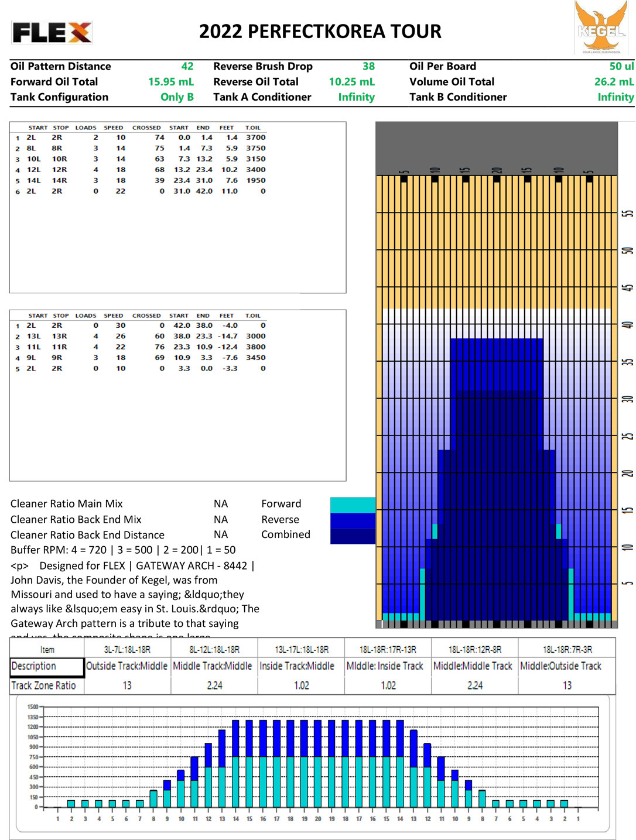Click the 'Cleaner Ratio Main Mix' label
The height and width of the screenshot is (840, 636).
point(66,504)
